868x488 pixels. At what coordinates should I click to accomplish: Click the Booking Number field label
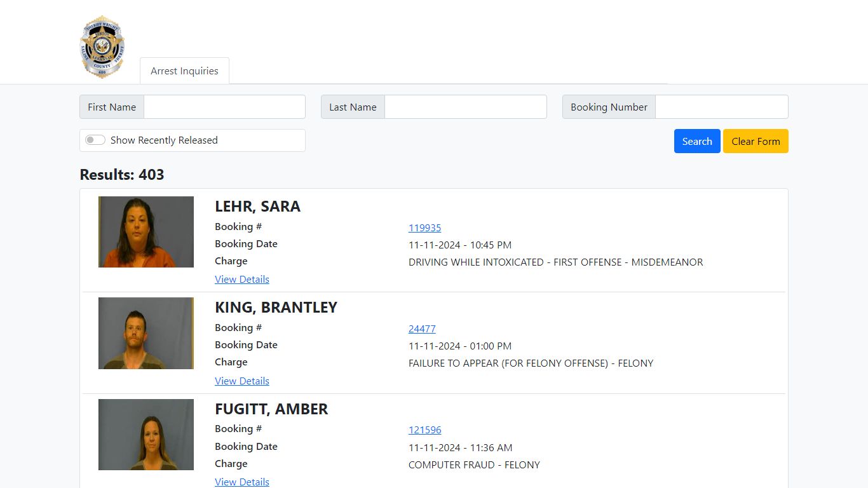pyautogui.click(x=609, y=107)
